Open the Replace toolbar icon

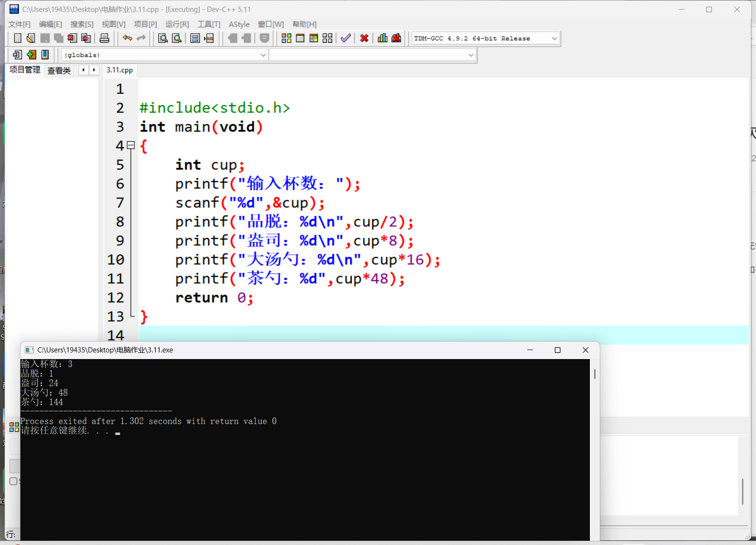[x=177, y=38]
